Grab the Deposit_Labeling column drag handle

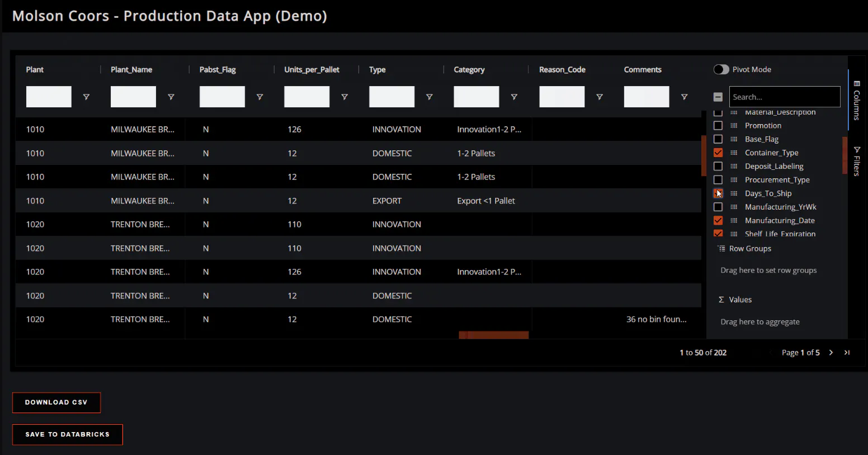pos(734,166)
